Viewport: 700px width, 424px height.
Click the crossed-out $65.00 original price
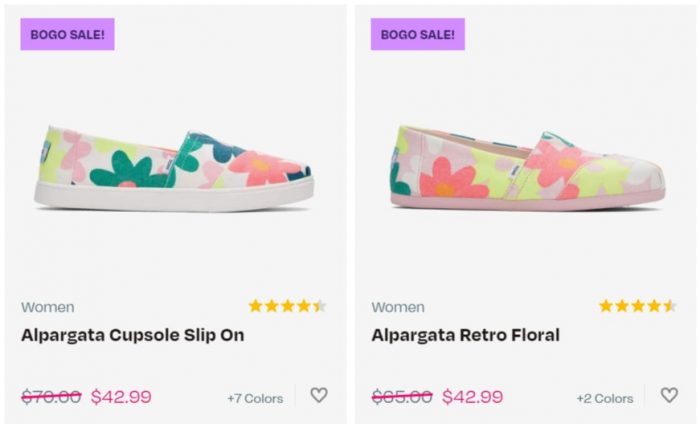click(402, 396)
